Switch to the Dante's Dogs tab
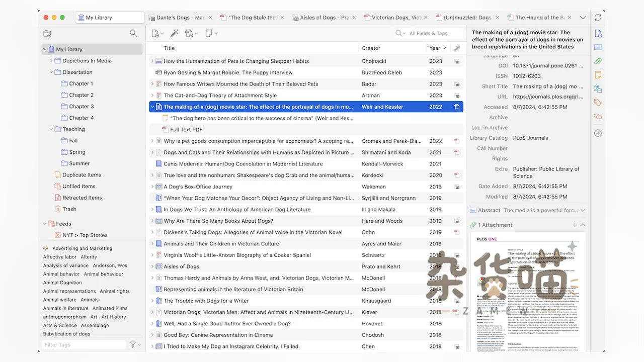This screenshot has height=362, width=644. [x=181, y=18]
